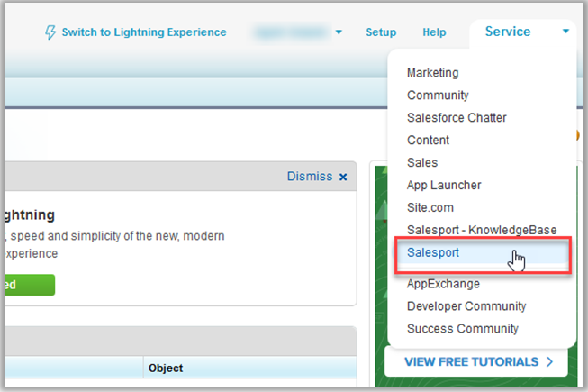This screenshot has height=392, width=588.
Task: Click the Help link
Action: [x=434, y=32]
